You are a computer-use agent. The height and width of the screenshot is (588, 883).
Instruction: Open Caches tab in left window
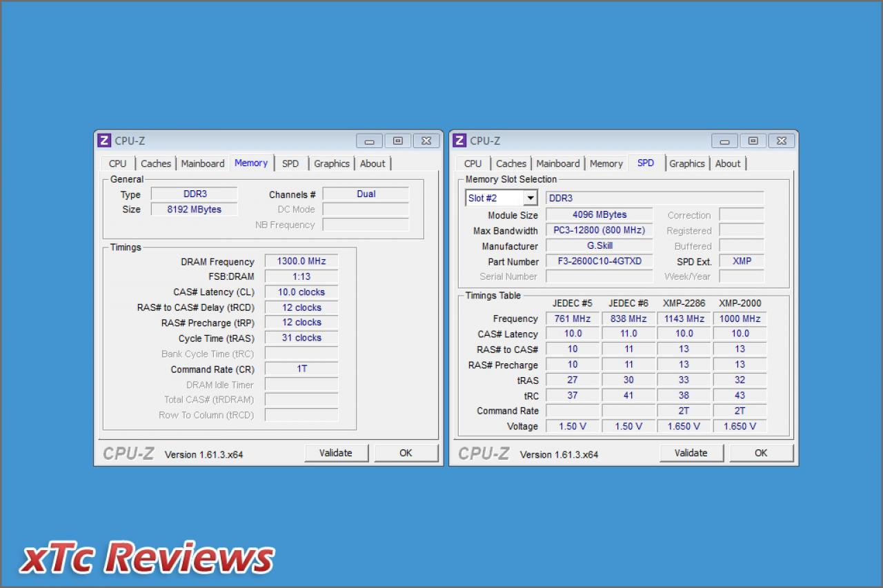tap(156, 163)
